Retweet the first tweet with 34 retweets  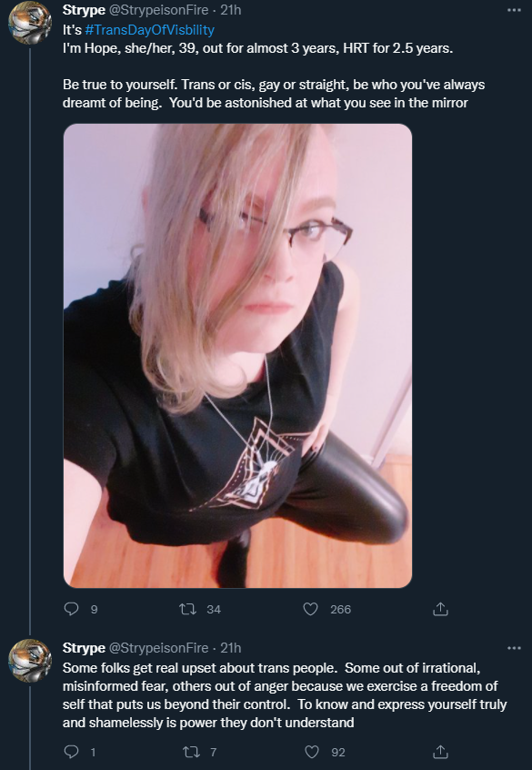pos(187,610)
